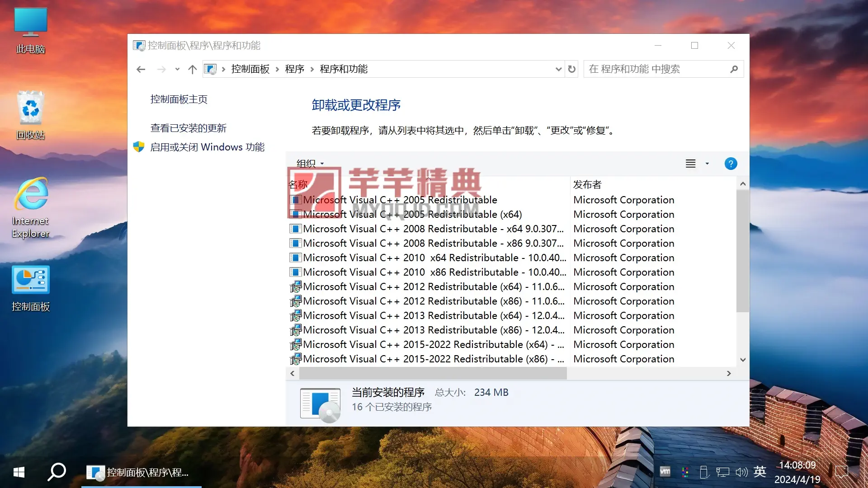Image resolution: width=868 pixels, height=488 pixels.
Task: Click the list view layout icon
Action: (690, 164)
